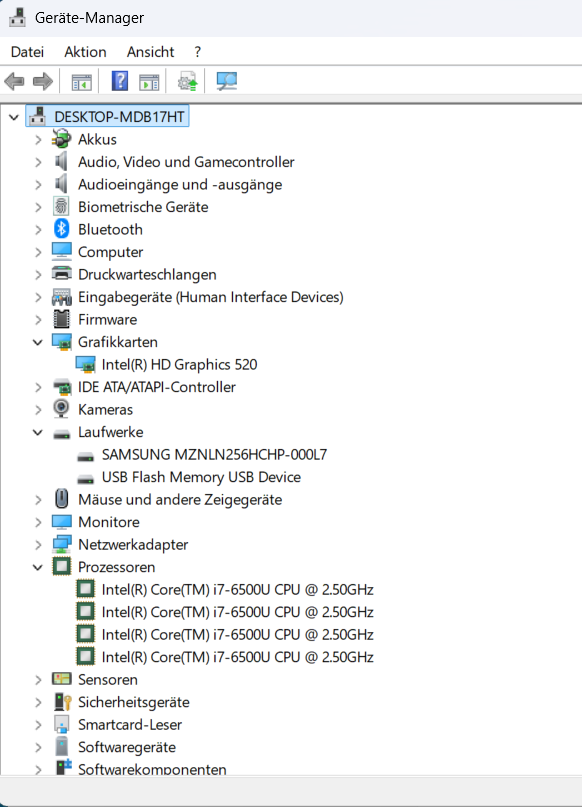The width and height of the screenshot is (582, 807).
Task: Collapse the Prozessoren category
Action: pos(38,567)
